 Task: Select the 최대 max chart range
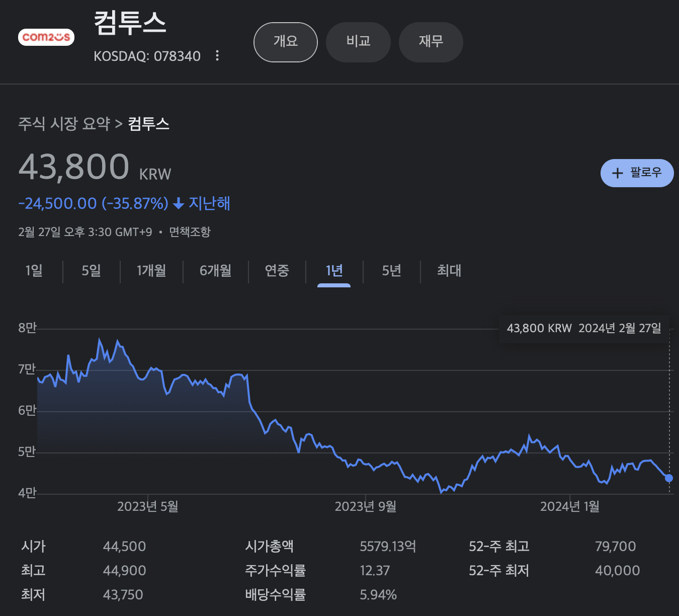point(449,271)
